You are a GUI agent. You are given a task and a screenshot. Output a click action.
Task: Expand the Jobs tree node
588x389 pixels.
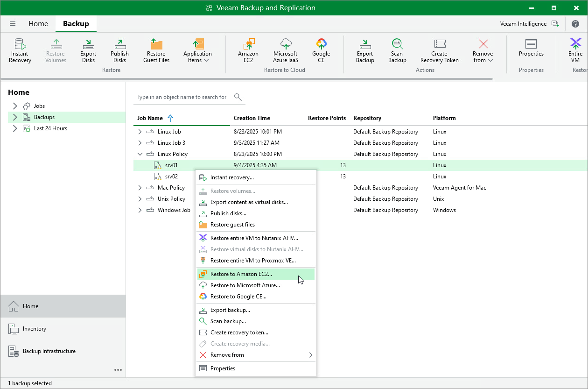(x=15, y=106)
